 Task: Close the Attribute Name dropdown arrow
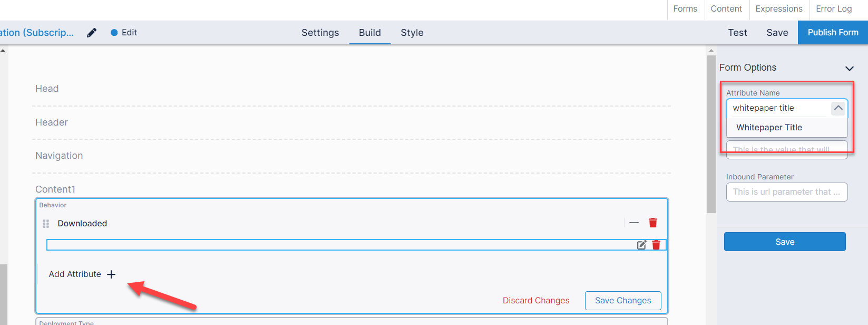tap(838, 108)
